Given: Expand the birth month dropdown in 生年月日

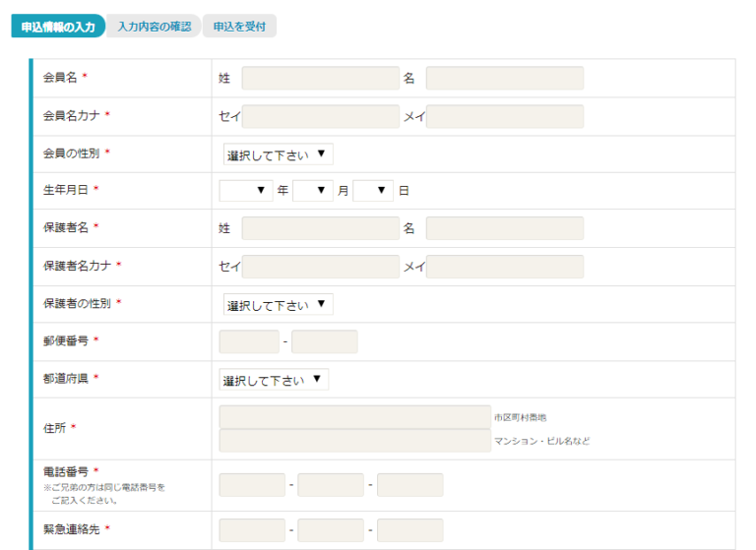Looking at the screenshot, I should pyautogui.click(x=313, y=191).
